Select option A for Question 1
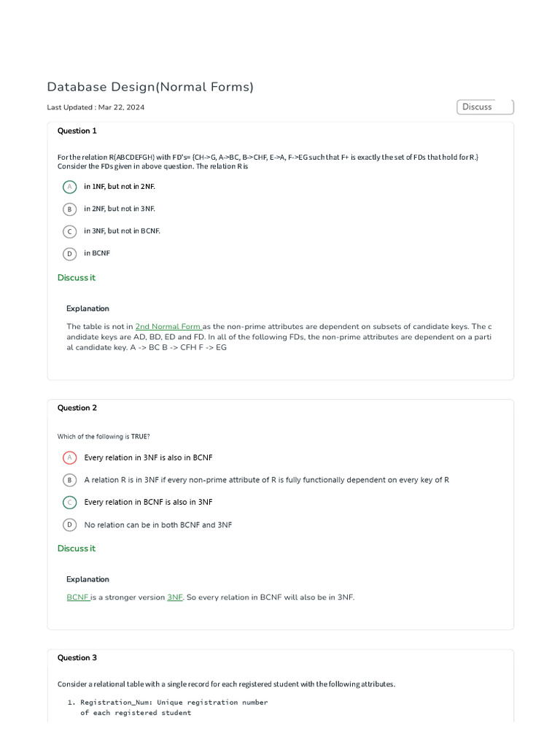This screenshot has width=560, height=747. pyautogui.click(x=69, y=187)
